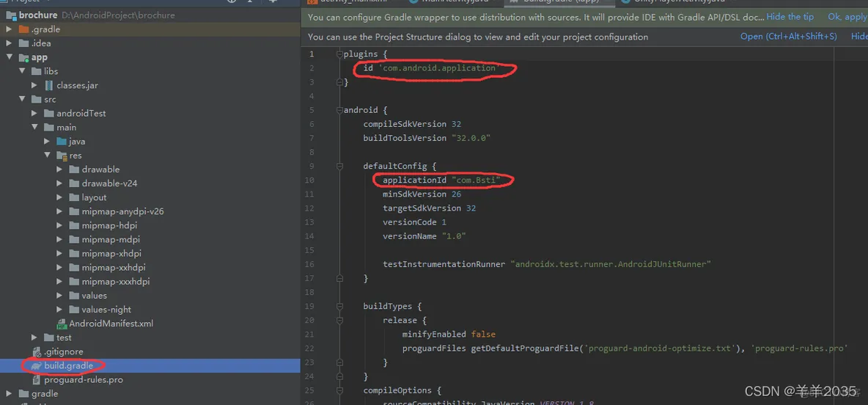Screen dimensions: 868x405
Task: Expand the .gradle folder arrow
Action: point(9,29)
